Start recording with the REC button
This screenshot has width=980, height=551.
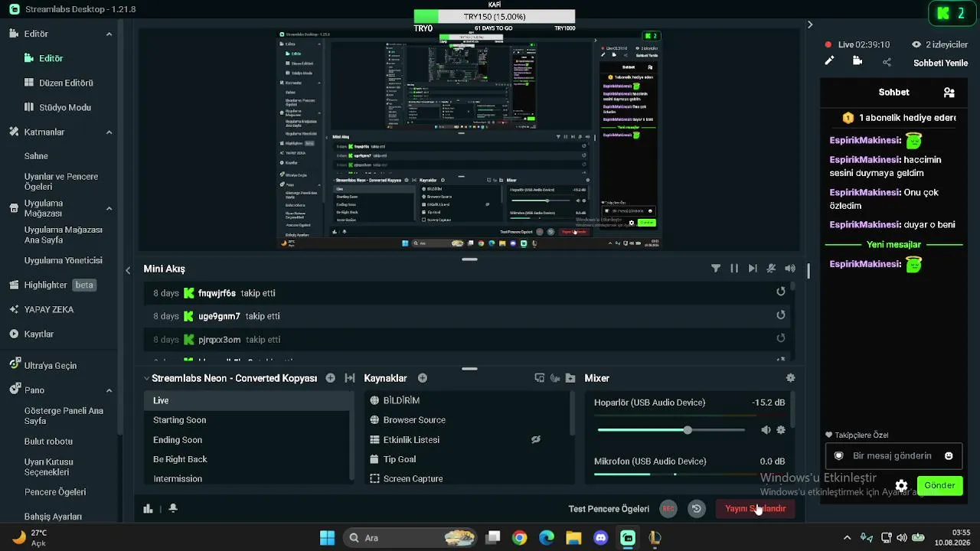668,509
